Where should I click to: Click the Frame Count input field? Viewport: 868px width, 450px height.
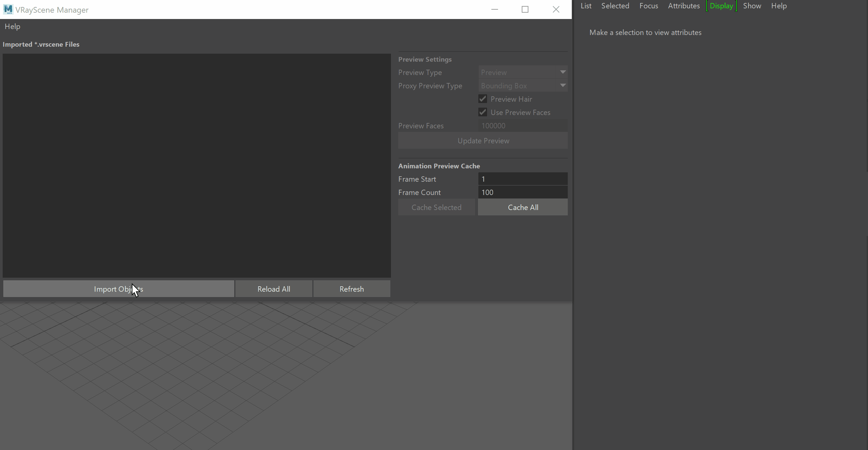[523, 192]
